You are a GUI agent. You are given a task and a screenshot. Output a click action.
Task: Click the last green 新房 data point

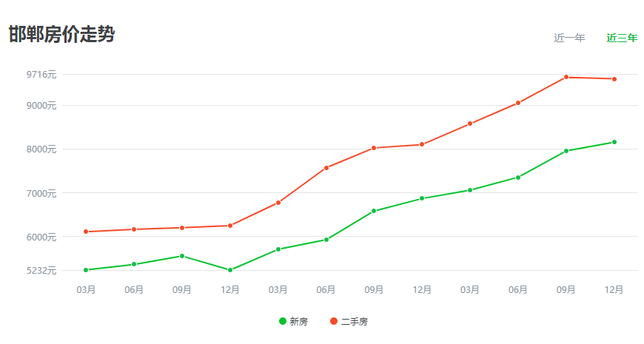click(614, 142)
